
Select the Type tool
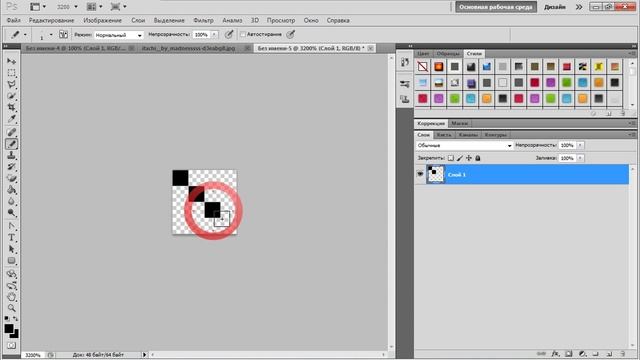[x=11, y=238]
